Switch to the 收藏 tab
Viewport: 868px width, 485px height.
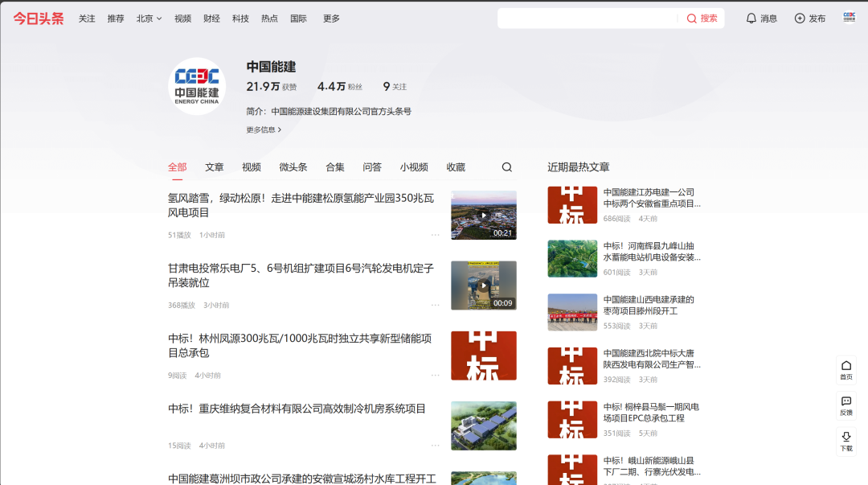point(456,166)
